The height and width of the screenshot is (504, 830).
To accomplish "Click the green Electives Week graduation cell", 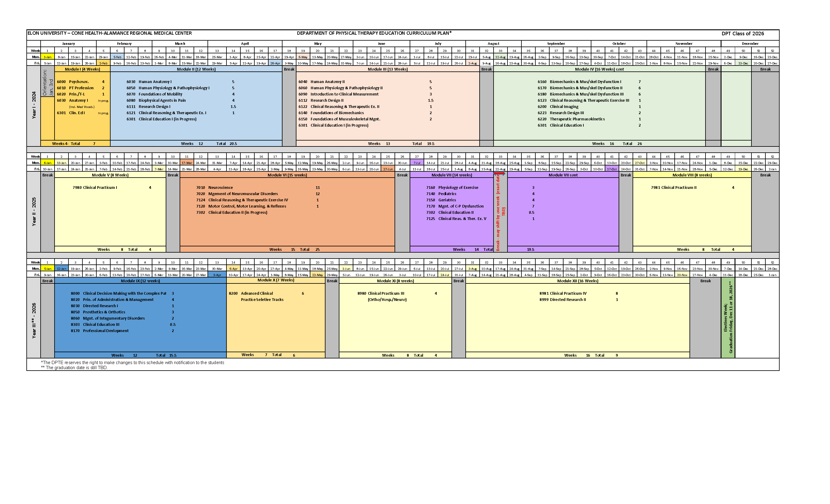I will click(728, 317).
